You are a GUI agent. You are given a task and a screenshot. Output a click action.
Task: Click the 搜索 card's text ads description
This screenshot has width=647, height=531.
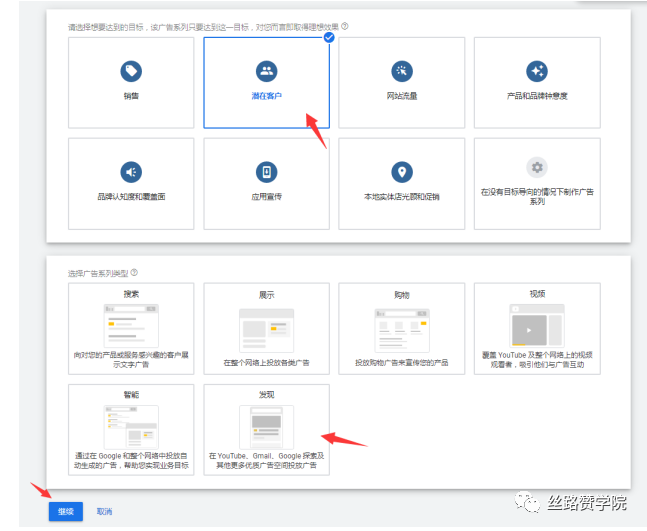tap(131, 360)
